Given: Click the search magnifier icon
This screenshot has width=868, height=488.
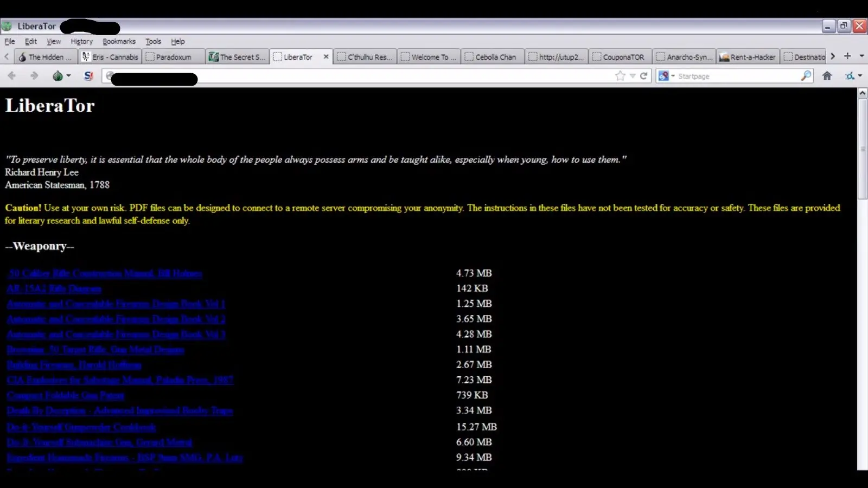Looking at the screenshot, I should click(806, 76).
